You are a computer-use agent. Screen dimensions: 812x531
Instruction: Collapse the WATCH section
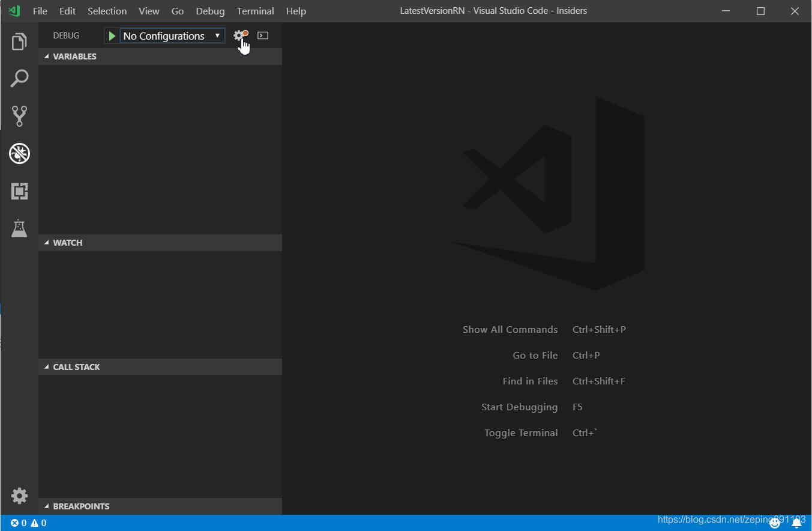click(160, 243)
